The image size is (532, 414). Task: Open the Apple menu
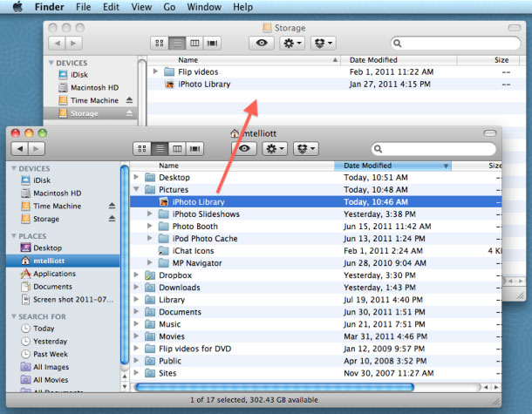tap(17, 7)
